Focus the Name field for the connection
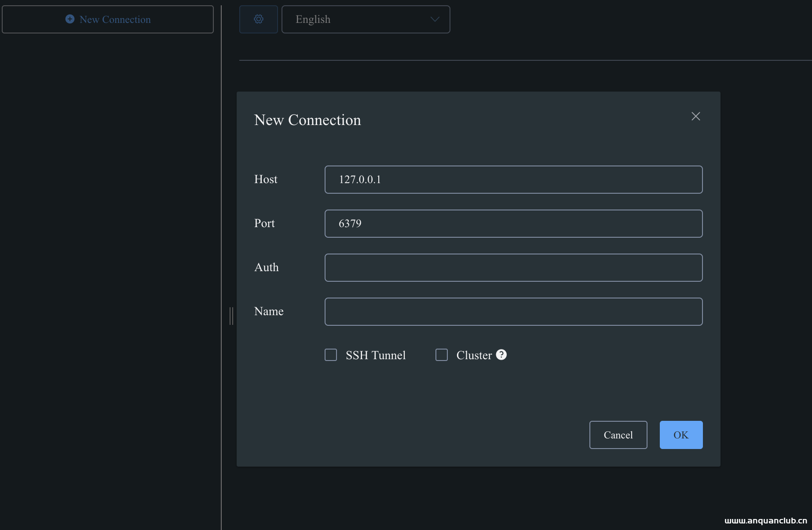This screenshot has width=812, height=530. coord(513,311)
